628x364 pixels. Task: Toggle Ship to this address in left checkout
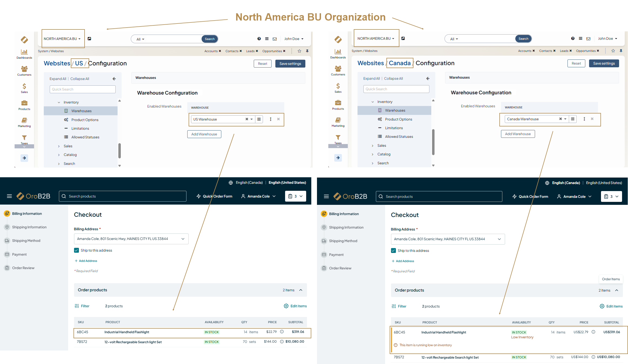(x=76, y=250)
